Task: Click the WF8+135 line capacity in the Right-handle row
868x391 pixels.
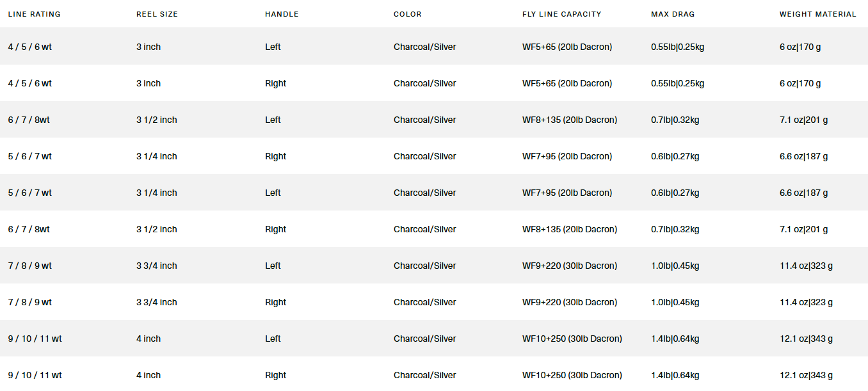Action: tap(569, 229)
